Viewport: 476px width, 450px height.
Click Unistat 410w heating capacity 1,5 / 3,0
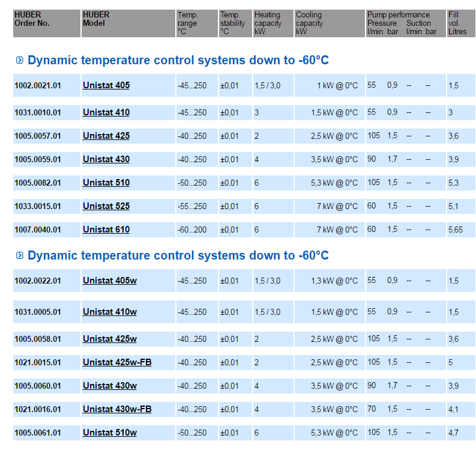(x=268, y=312)
